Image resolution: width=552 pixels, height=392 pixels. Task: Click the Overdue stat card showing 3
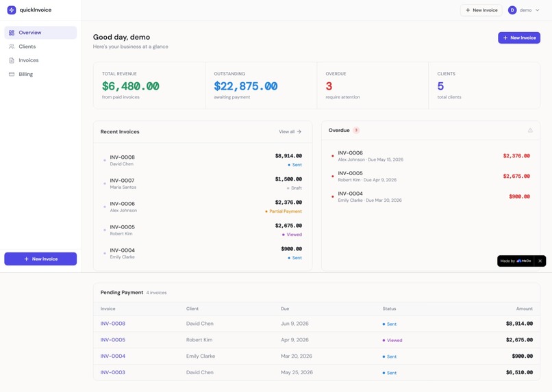(373, 86)
